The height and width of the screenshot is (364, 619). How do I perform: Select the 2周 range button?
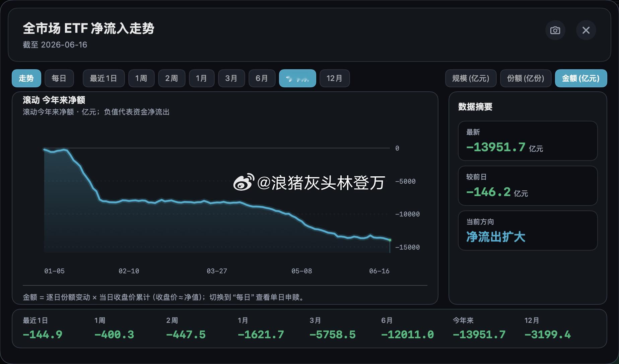point(171,78)
